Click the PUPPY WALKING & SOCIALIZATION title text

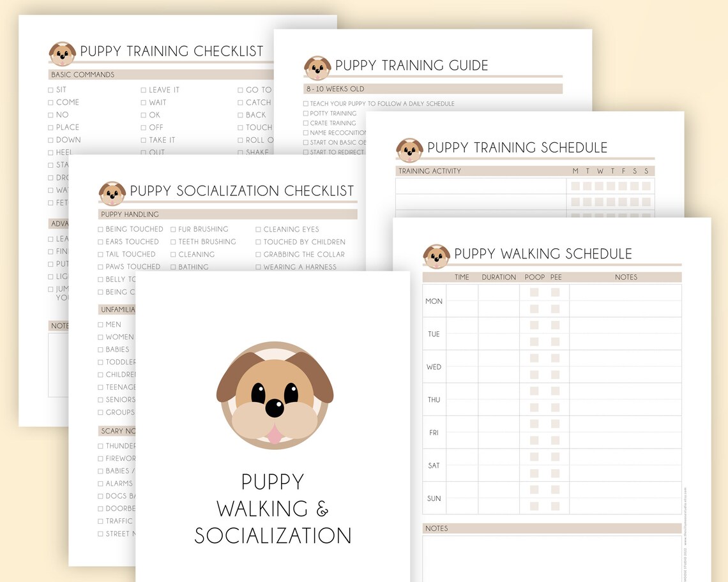pyautogui.click(x=273, y=509)
